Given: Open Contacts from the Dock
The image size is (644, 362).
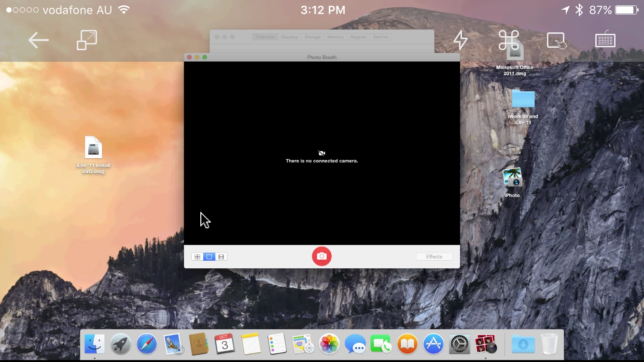Looking at the screenshot, I should 198,345.
